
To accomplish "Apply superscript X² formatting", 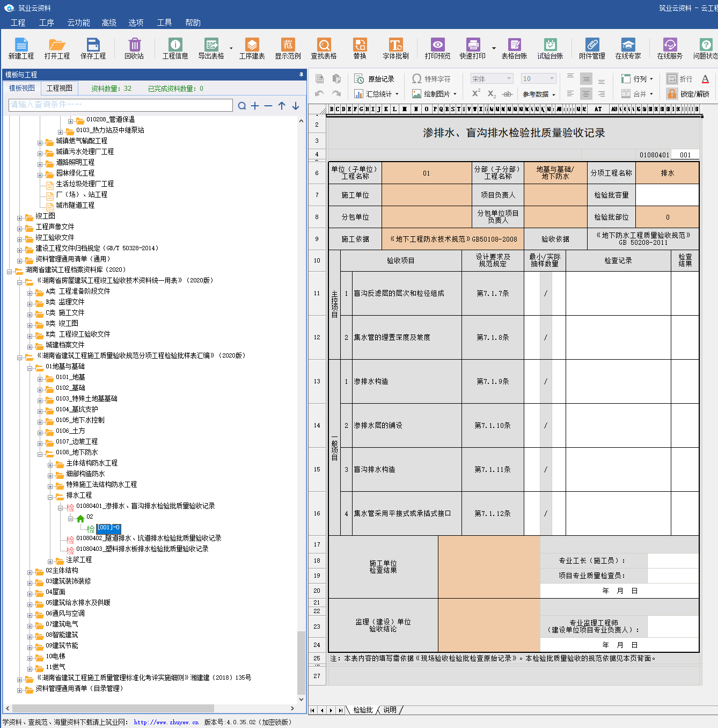I will 476,93.
